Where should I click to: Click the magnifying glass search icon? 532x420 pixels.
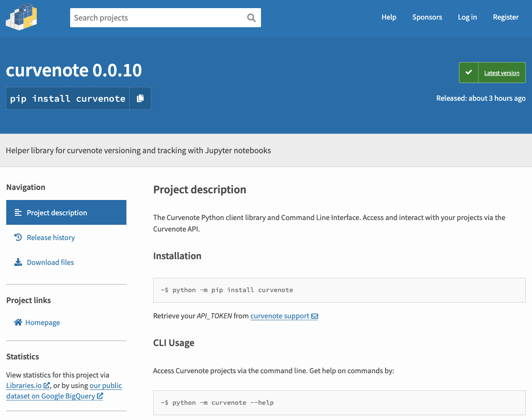coord(251,18)
